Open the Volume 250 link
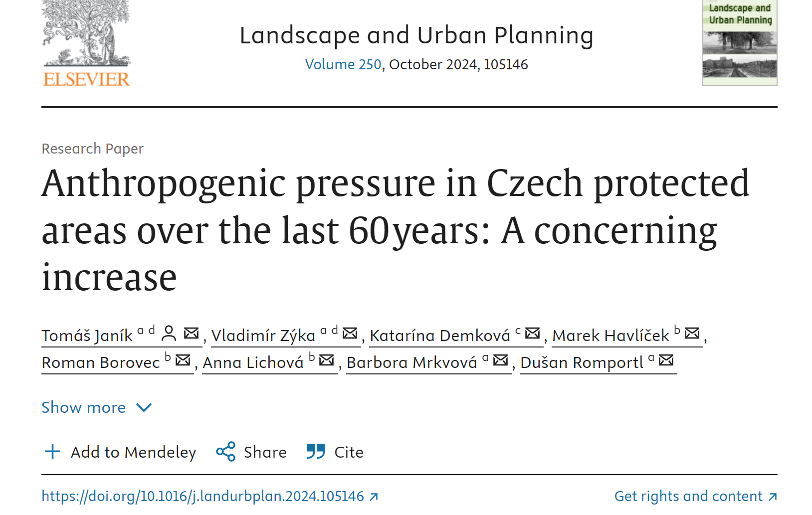 pos(343,64)
